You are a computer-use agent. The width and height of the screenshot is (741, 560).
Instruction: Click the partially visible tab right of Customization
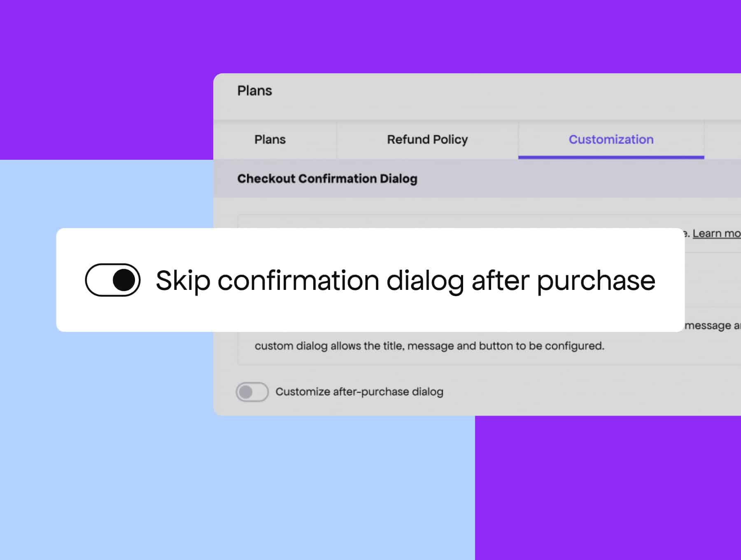click(x=723, y=140)
